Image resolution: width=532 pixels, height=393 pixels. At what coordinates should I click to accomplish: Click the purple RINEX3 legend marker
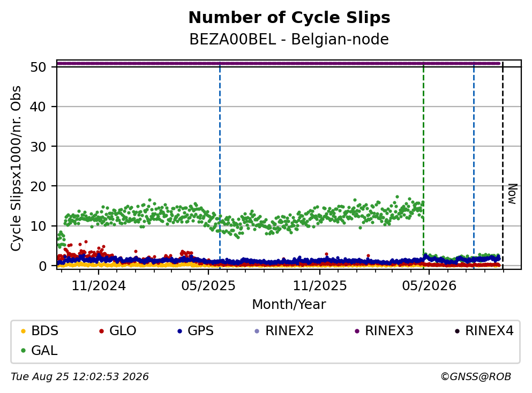click(x=357, y=331)
